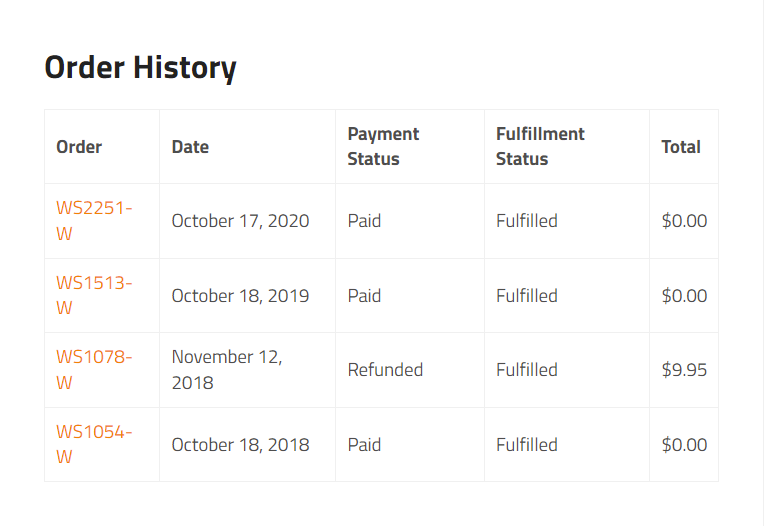Open order WS2251-W
Screen dimensions: 764x526
click(x=94, y=221)
